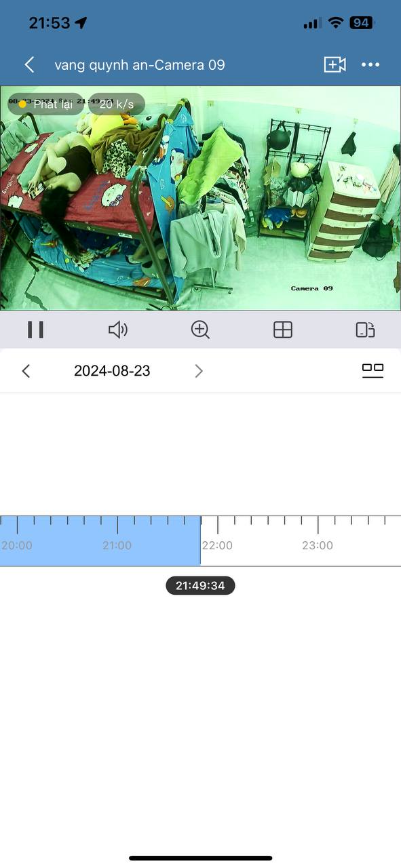Tap the 21:49:34 time indicator
Viewport: 401px width, 868px height.
200,585
